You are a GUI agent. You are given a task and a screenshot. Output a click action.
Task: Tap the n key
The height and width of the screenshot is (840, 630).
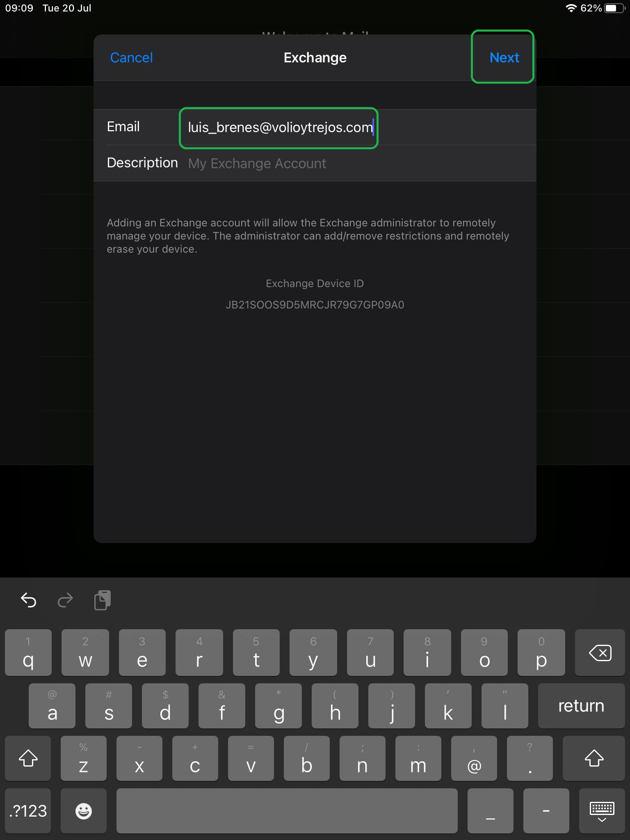click(363, 758)
